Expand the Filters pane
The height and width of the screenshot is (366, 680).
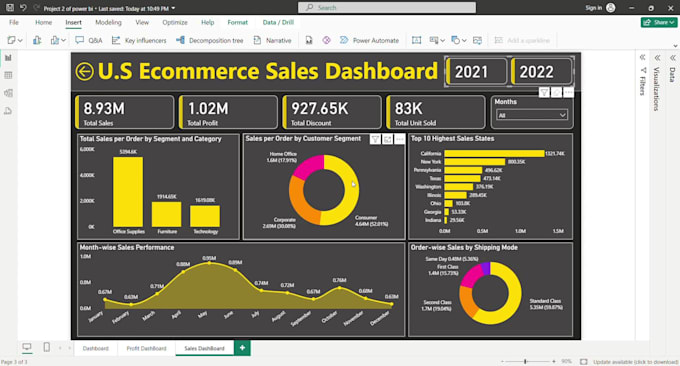point(643,57)
